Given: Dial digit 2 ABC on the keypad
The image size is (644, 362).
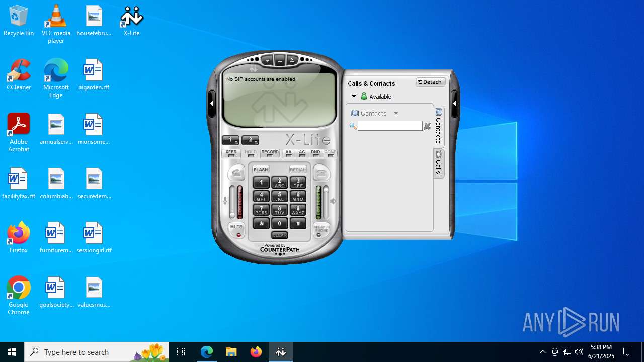Looking at the screenshot, I should tap(280, 183).
